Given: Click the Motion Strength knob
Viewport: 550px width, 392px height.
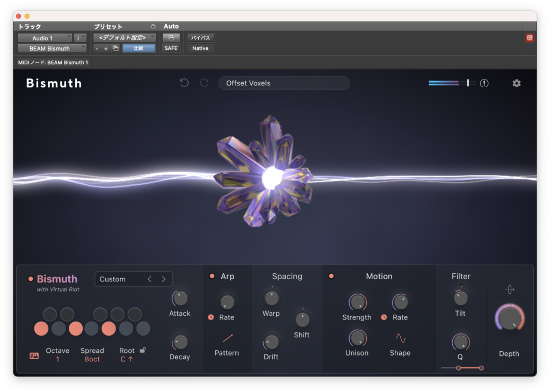Looking at the screenshot, I should [x=357, y=302].
